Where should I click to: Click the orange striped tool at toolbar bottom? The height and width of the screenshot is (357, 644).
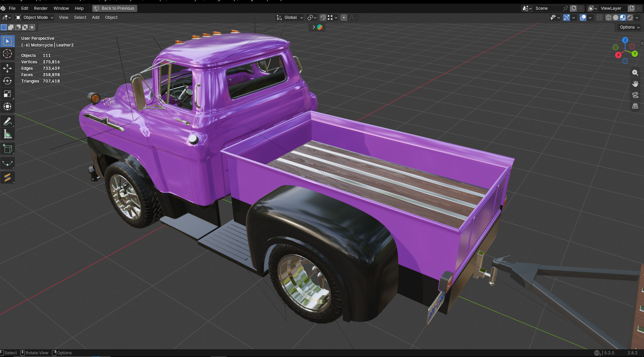pos(7,177)
